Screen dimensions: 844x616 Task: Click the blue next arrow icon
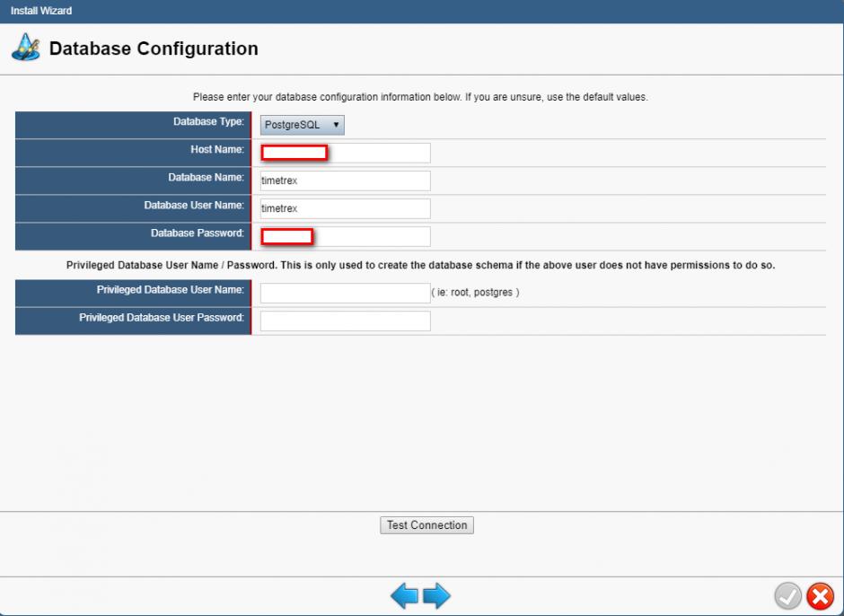(436, 596)
